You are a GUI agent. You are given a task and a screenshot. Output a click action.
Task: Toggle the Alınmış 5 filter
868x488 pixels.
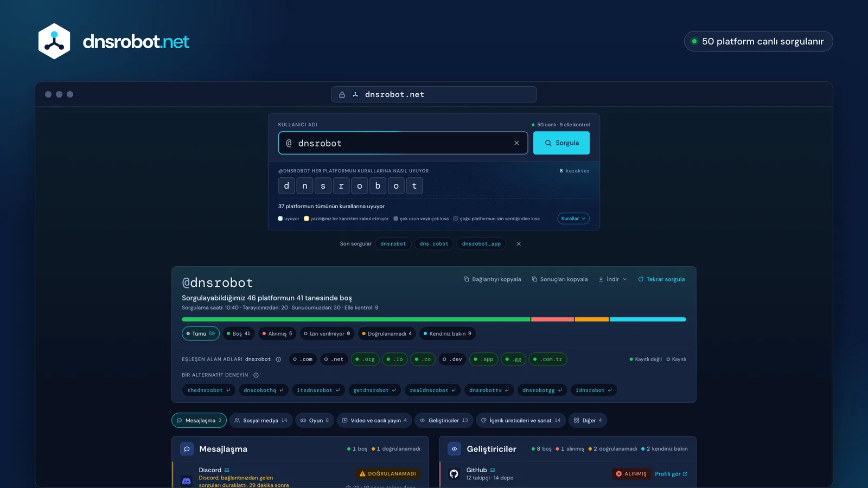pos(277,333)
